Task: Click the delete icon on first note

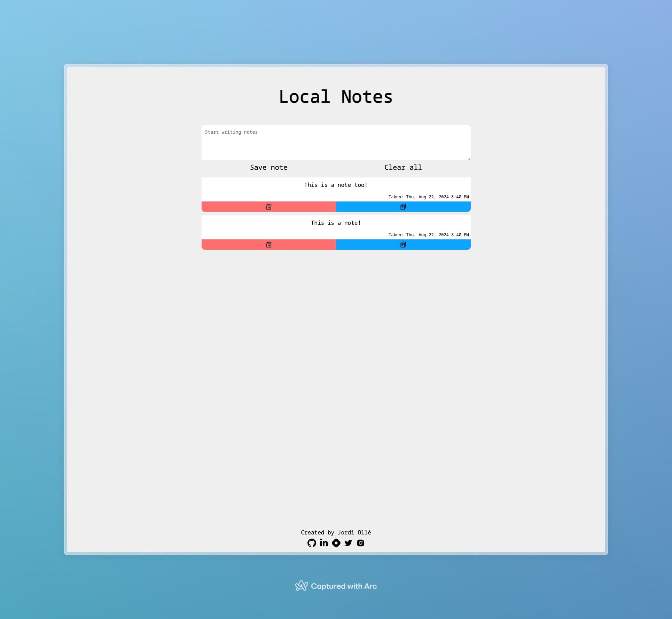Action: [x=269, y=207]
